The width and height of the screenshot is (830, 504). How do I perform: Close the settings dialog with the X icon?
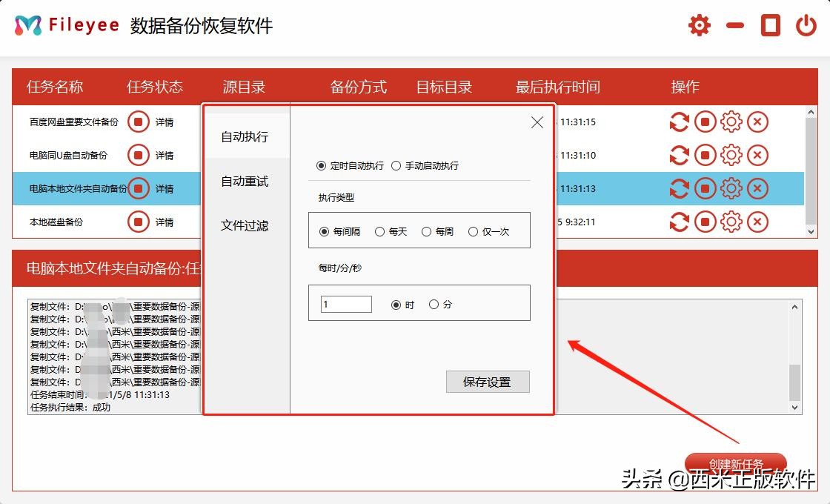(537, 122)
